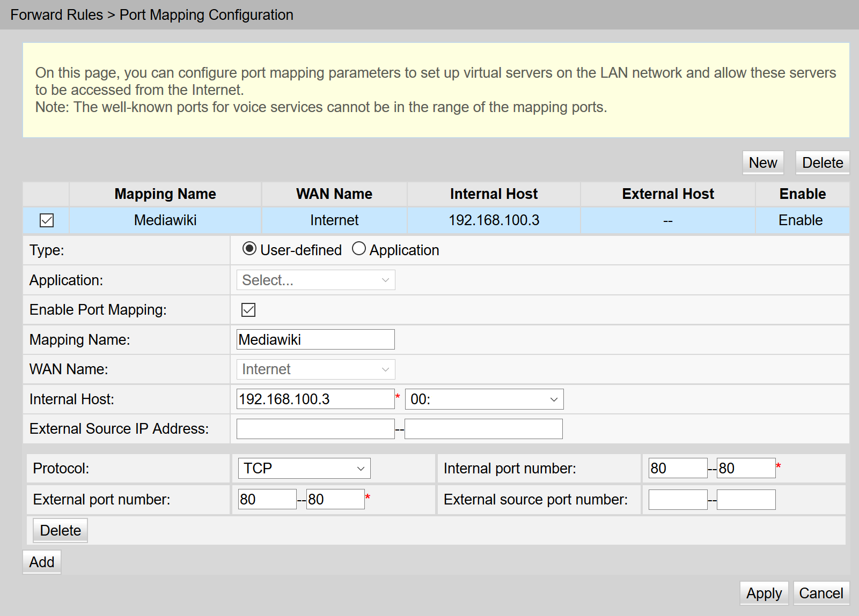Viewport: 859px width, 616px height.
Task: Click the External source port number start field
Action: click(678, 500)
